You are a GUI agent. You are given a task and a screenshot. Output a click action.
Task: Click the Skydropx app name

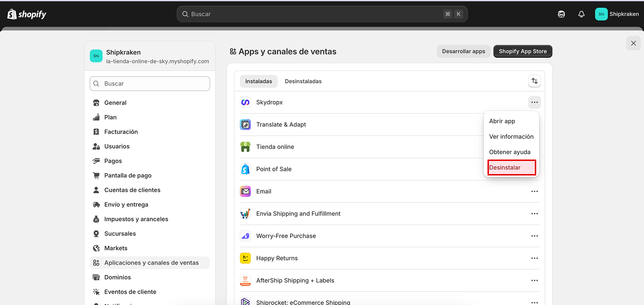[x=269, y=102]
